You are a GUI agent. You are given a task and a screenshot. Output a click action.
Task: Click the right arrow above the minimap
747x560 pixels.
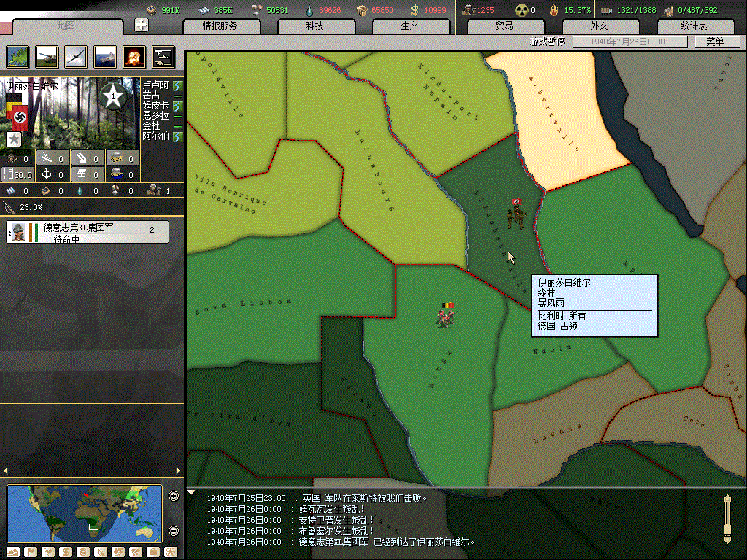tap(178, 470)
